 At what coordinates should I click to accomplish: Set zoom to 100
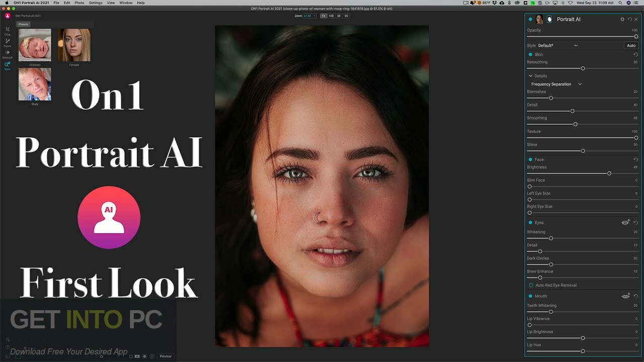(x=331, y=16)
